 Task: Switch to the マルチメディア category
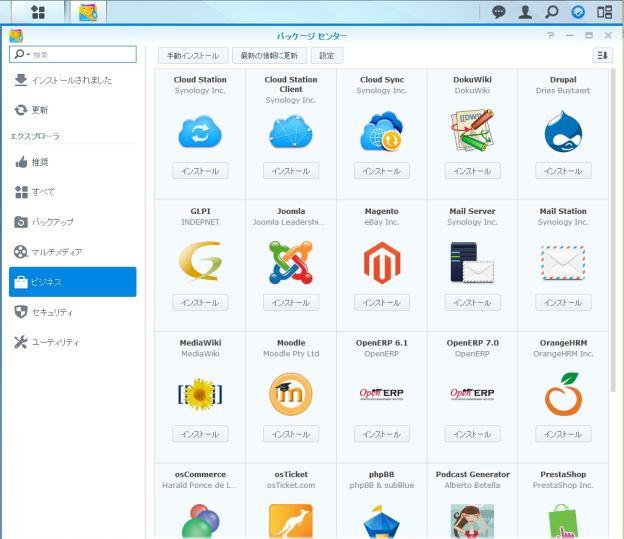[73, 252]
